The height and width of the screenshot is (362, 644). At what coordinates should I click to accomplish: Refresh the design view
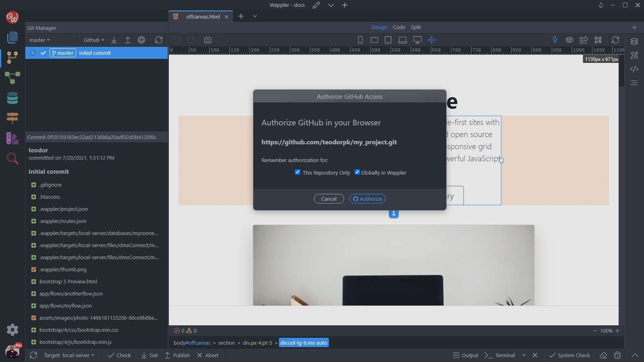(x=615, y=40)
